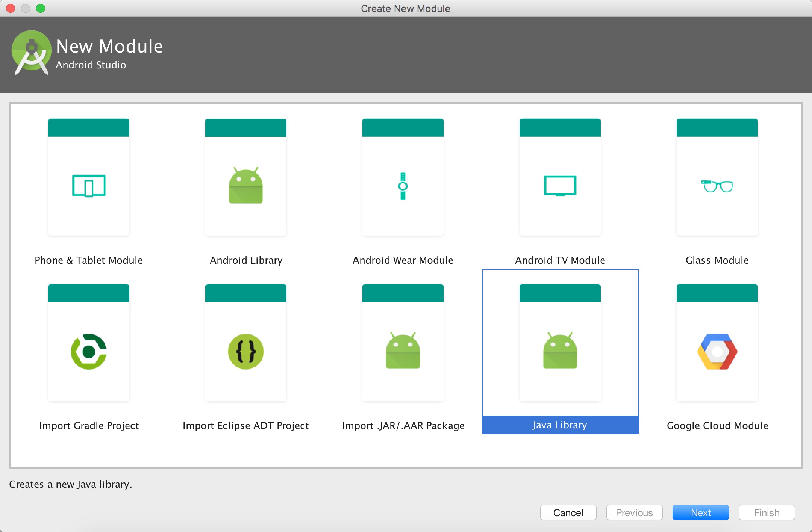This screenshot has height=532, width=812.
Task: Select the Java Library android icon
Action: click(x=560, y=351)
